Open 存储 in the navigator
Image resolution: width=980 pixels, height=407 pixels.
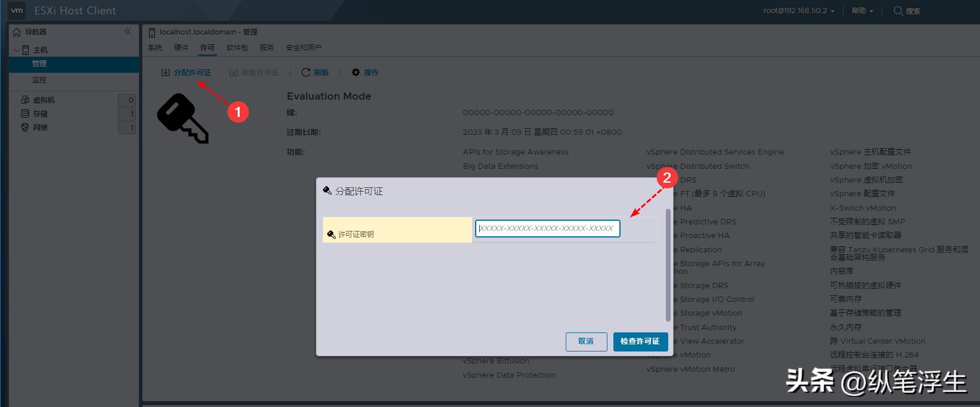[41, 114]
